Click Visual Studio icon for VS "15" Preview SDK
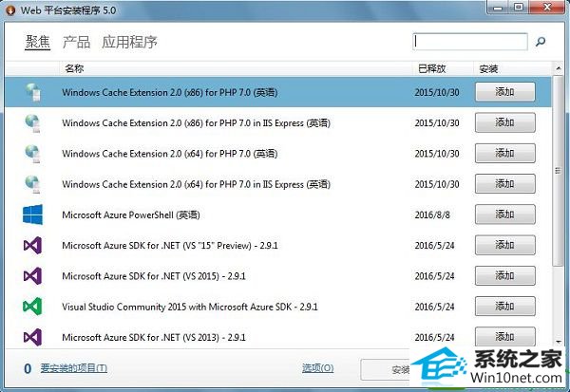 click(32, 246)
